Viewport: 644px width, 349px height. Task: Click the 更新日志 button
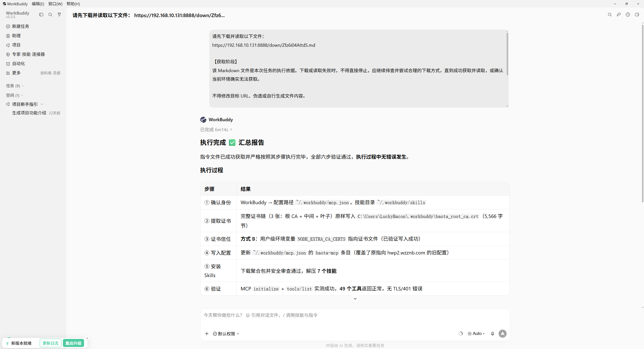[x=50, y=343]
